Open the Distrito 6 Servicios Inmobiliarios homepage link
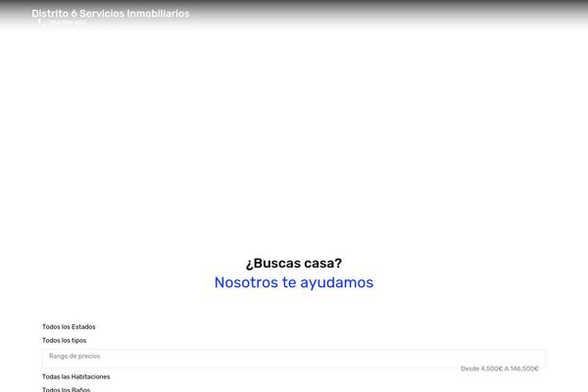Image resolution: width=588 pixels, height=392 pixels. point(111,14)
